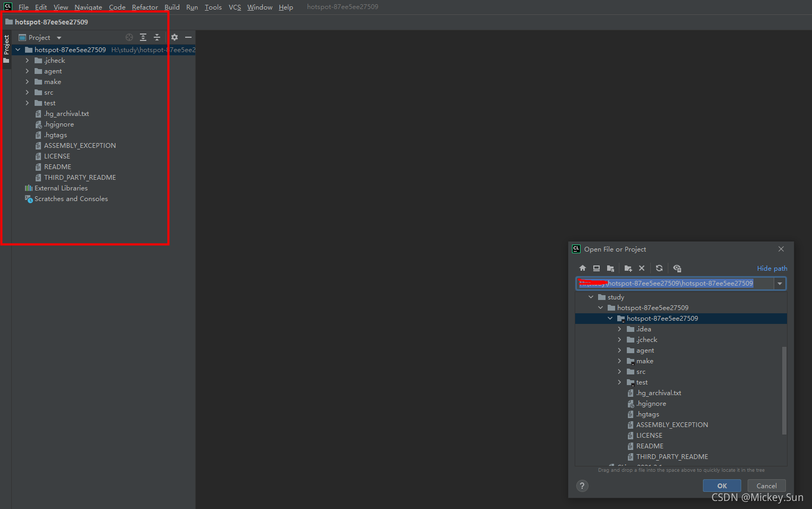Select .hgignore file icon in Project tree
Screen dimensions: 812x509
click(x=38, y=124)
